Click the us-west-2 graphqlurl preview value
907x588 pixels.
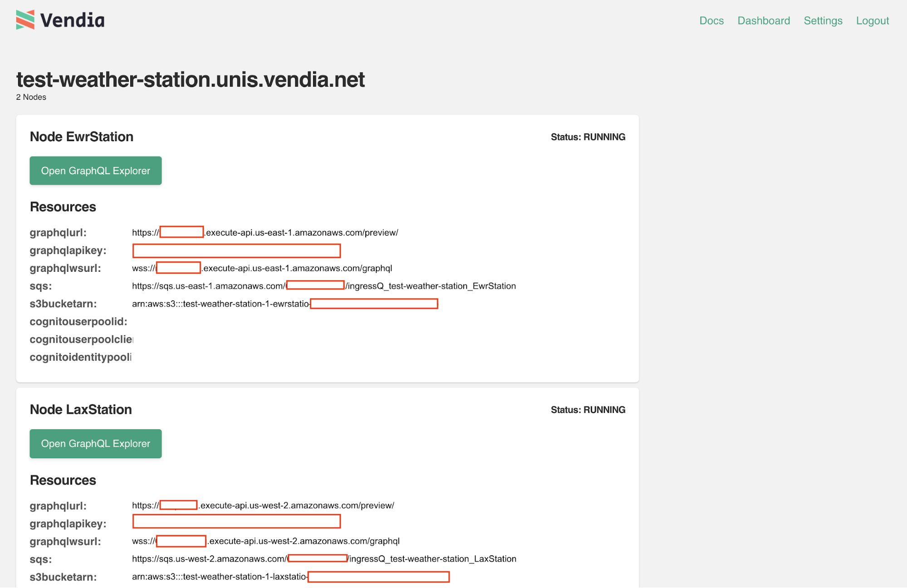click(263, 505)
